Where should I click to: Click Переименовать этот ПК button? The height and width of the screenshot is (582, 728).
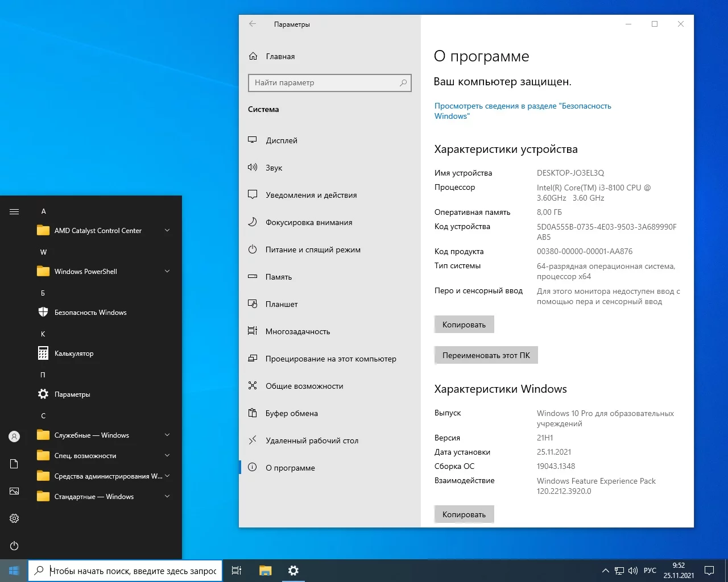pos(486,355)
